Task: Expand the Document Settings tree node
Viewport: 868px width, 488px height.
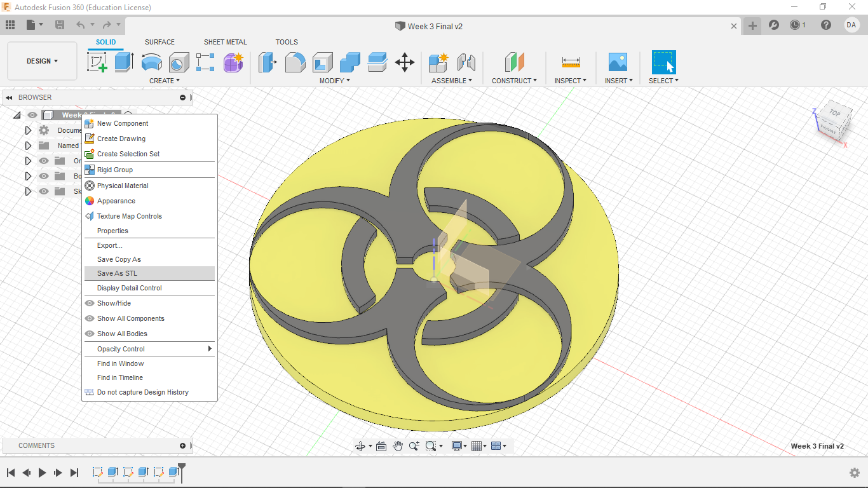Action: (28, 130)
